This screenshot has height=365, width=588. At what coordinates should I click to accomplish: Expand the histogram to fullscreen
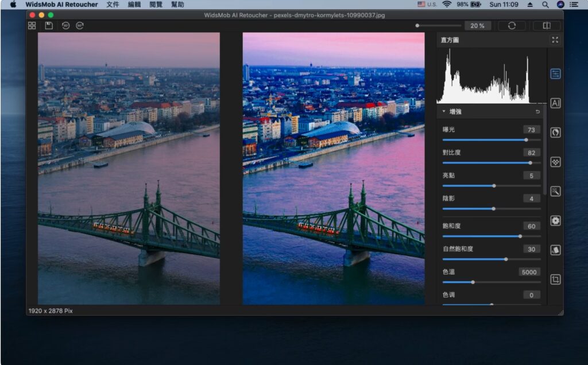pos(555,40)
